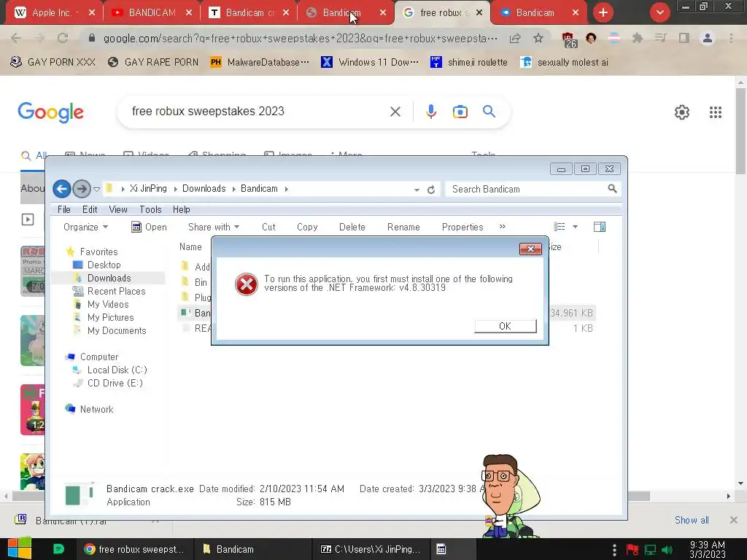Search by image camera icon
747x560 pixels.
point(460,112)
